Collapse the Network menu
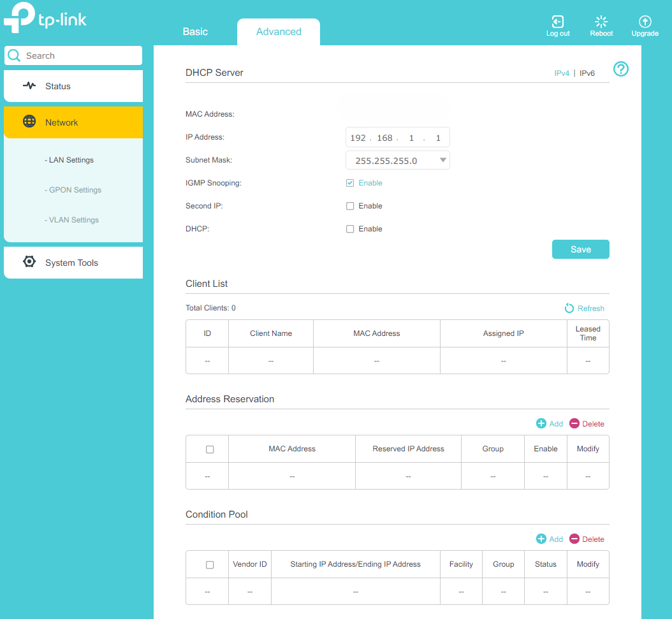Viewport: 672px width, 619px height. coord(73,122)
